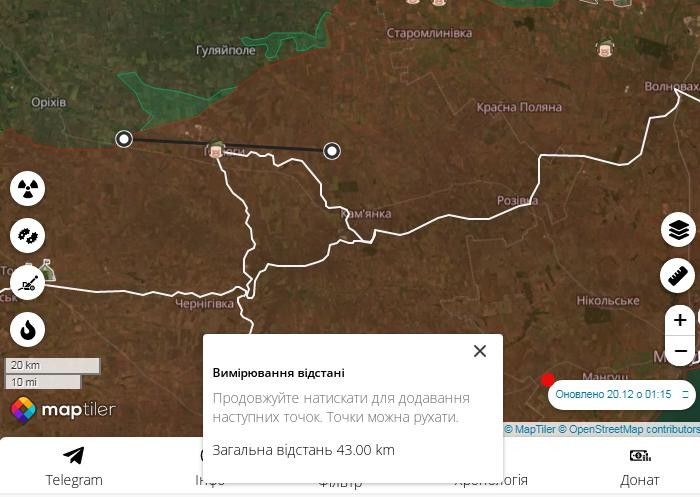Expand the Оновлено 20.12 update notice
Viewport: 700px width, 497px height.
coord(685,395)
